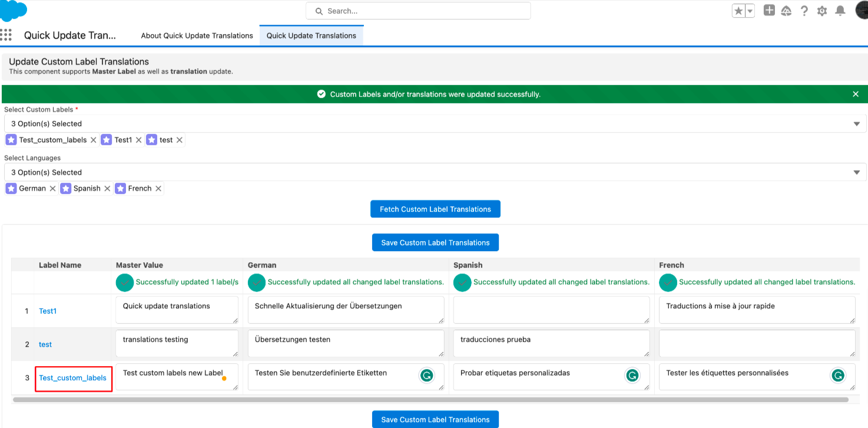The image size is (868, 428).
Task: Expand Select Languages dropdown
Action: tap(435, 173)
